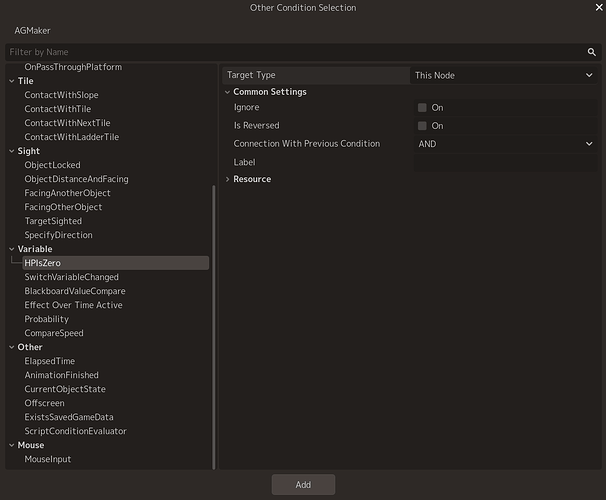
Task: Select Effect Over Time Active condition
Action: (73, 305)
